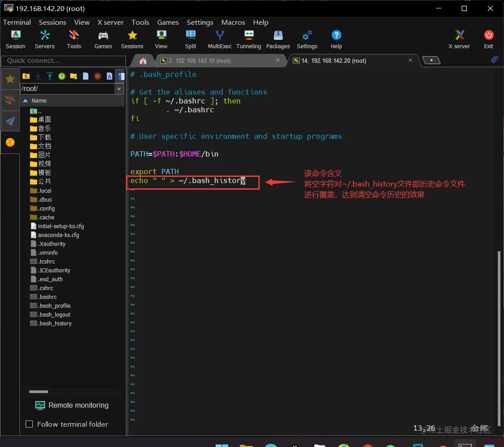The image size is (504, 447).
Task: Open the View menu in the menu bar
Action: [x=82, y=22]
